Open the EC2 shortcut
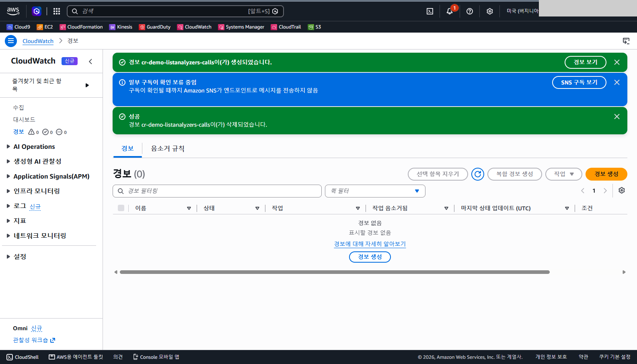 click(45, 27)
